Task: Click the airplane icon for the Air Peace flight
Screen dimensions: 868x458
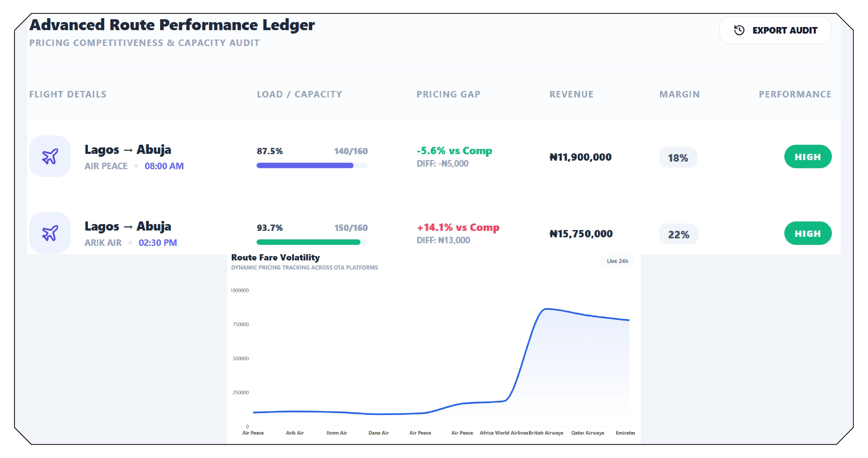Action: click(50, 156)
